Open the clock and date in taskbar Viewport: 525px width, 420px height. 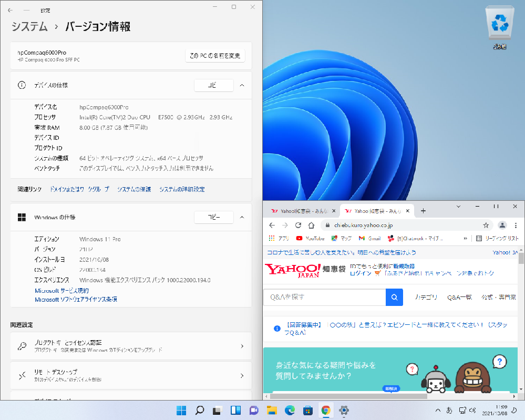495,411
